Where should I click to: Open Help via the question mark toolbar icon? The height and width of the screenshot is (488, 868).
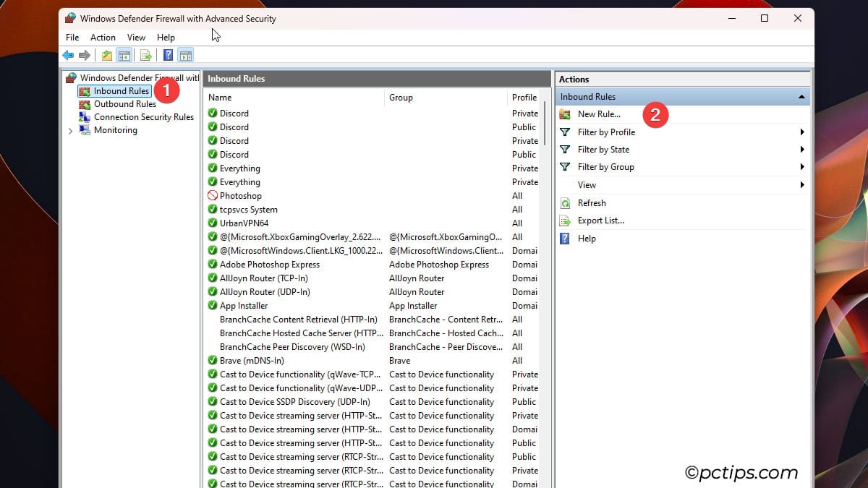[x=167, y=55]
